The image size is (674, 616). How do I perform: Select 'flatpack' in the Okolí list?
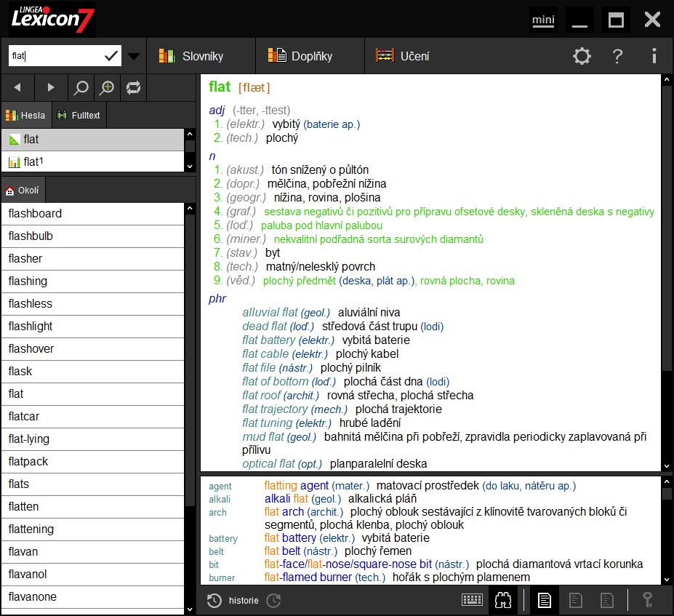tap(93, 462)
